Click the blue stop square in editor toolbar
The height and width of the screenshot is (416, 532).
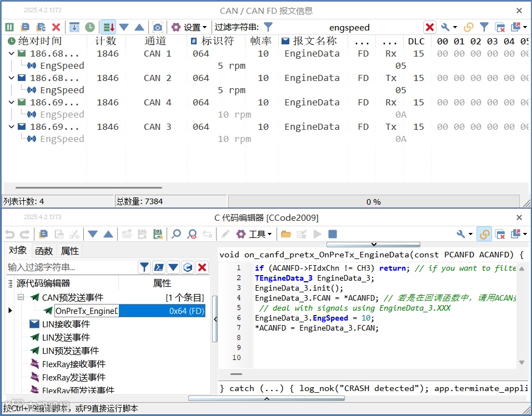point(333,234)
